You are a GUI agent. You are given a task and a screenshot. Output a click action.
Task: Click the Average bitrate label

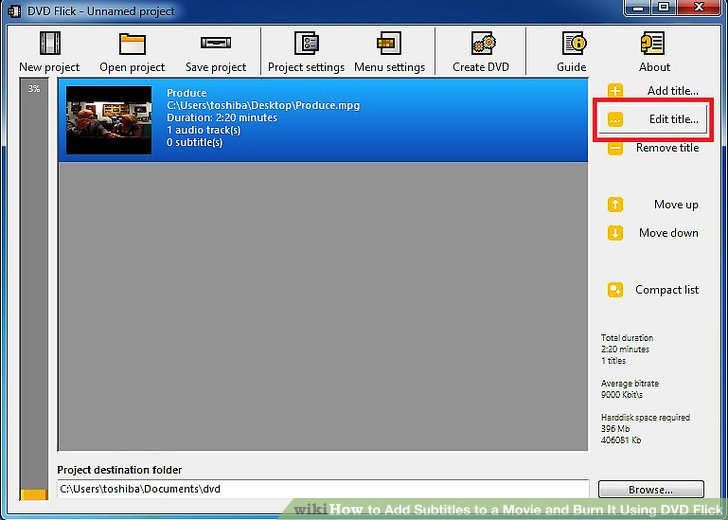(630, 384)
